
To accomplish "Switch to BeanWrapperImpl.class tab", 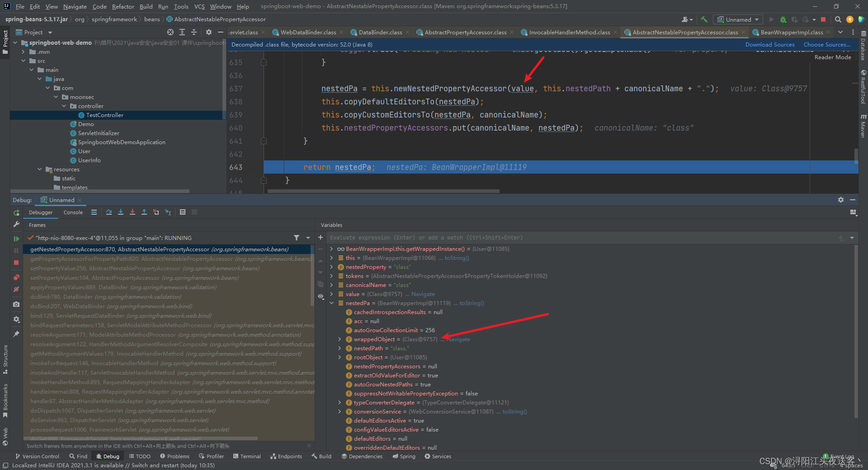I will coord(792,33).
